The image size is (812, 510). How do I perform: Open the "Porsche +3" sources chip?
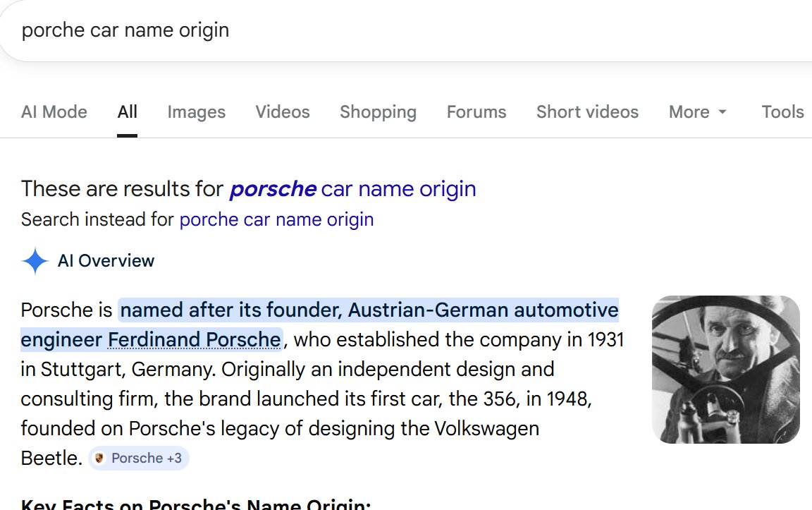coord(139,459)
